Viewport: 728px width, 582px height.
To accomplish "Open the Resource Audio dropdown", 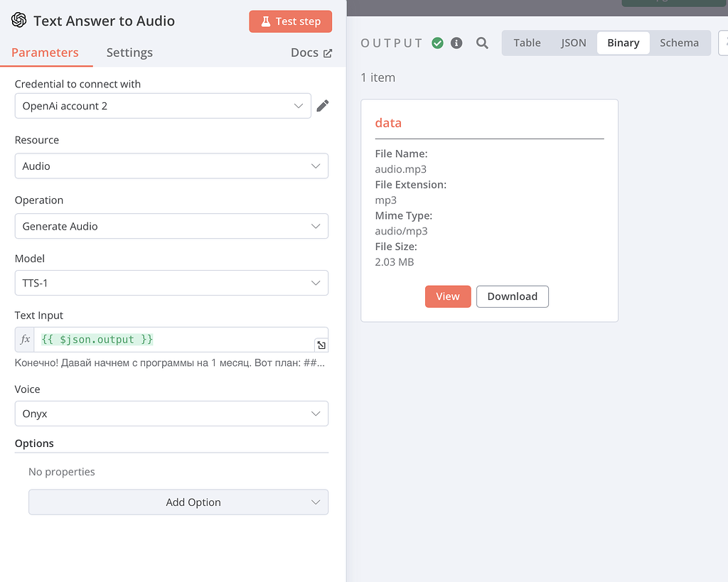I will 171,166.
